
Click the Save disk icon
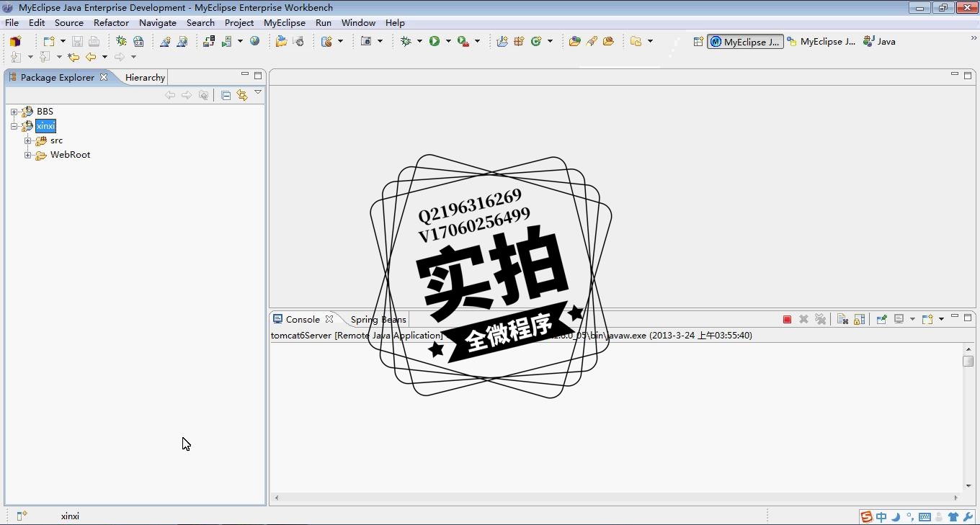click(77, 42)
